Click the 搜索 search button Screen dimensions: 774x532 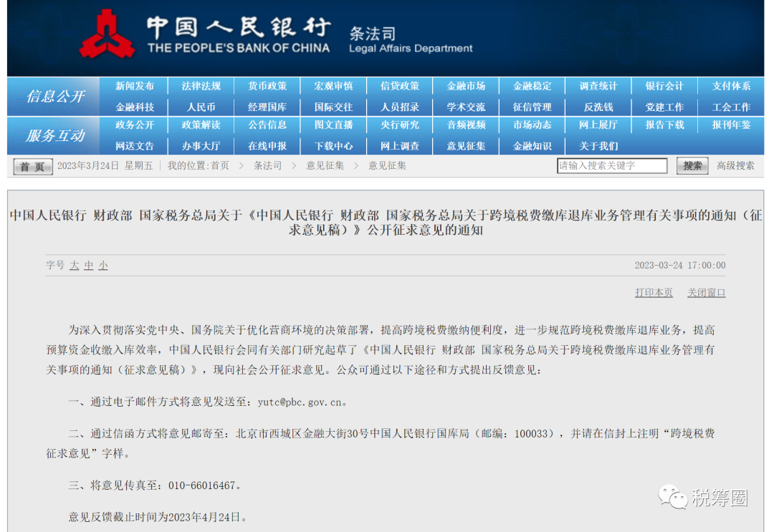click(x=692, y=165)
